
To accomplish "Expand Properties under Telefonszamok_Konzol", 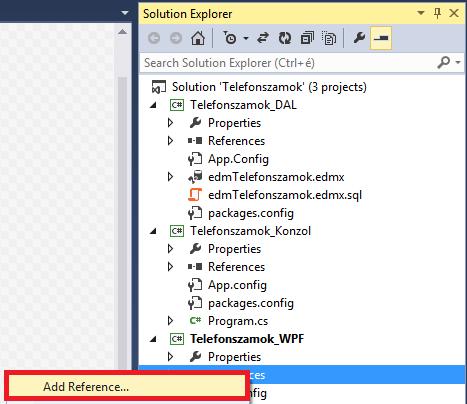I will 170,249.
